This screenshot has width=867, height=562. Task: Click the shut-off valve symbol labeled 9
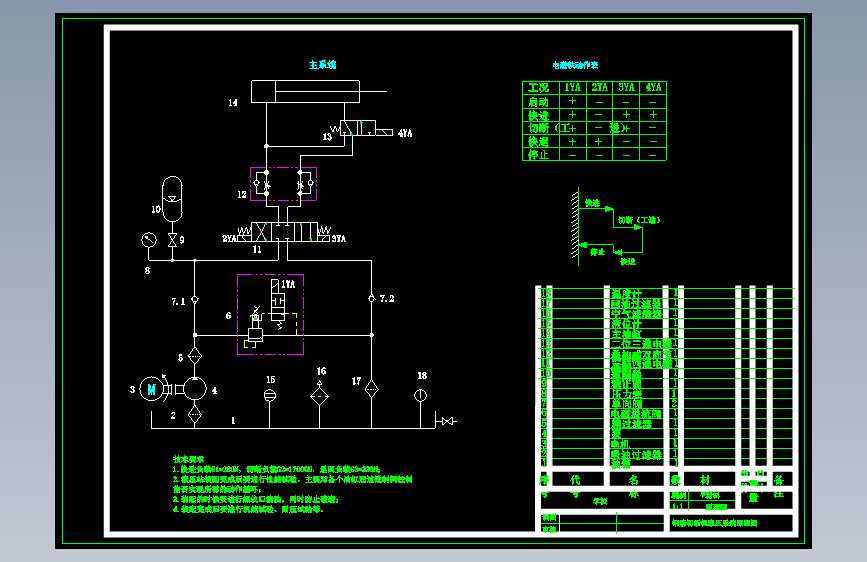coord(173,240)
